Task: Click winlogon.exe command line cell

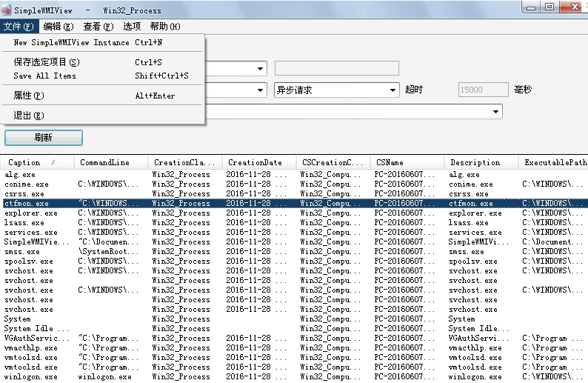Action: pos(104,376)
